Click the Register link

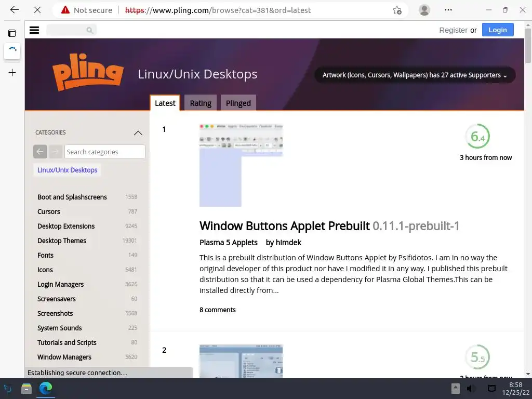coord(453,30)
